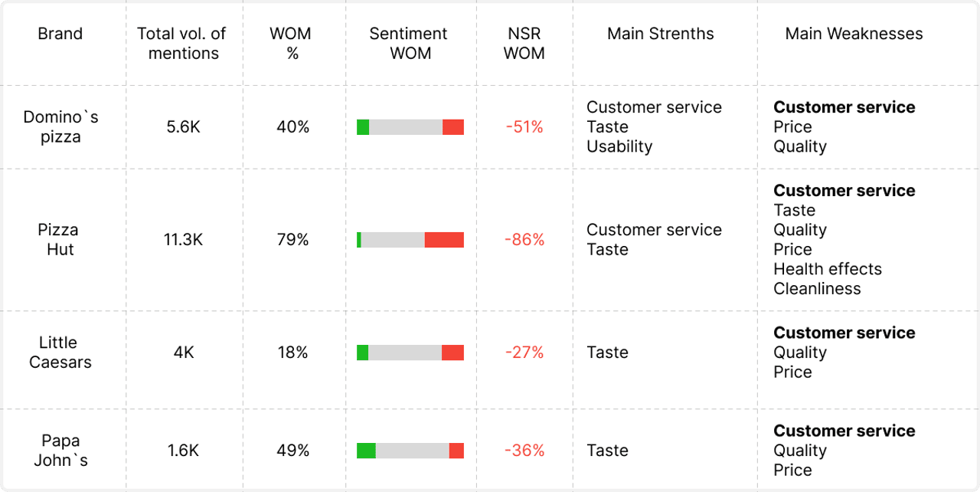Click the Papa John's brand name

click(x=60, y=451)
